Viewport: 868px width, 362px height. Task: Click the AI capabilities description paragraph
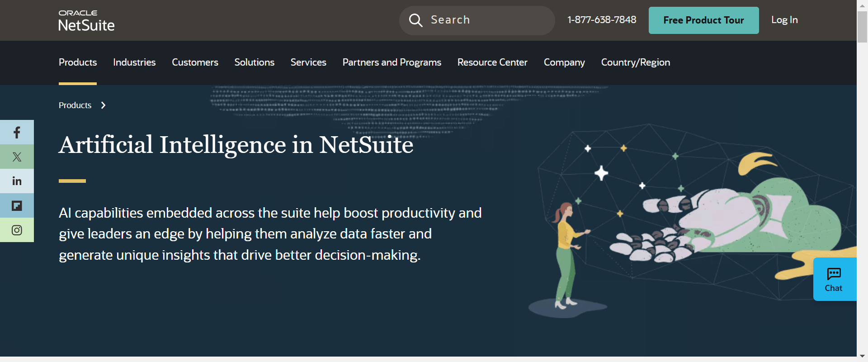pyautogui.click(x=270, y=234)
